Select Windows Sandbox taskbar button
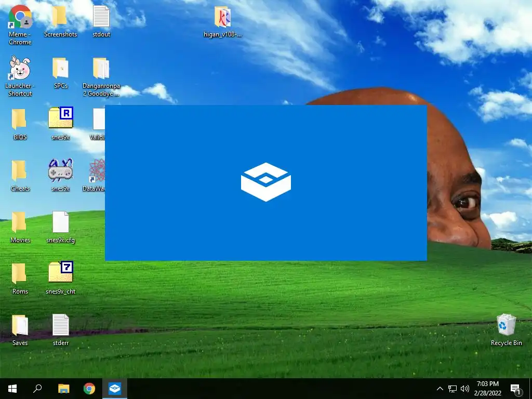The width and height of the screenshot is (532, 399). pos(115,389)
